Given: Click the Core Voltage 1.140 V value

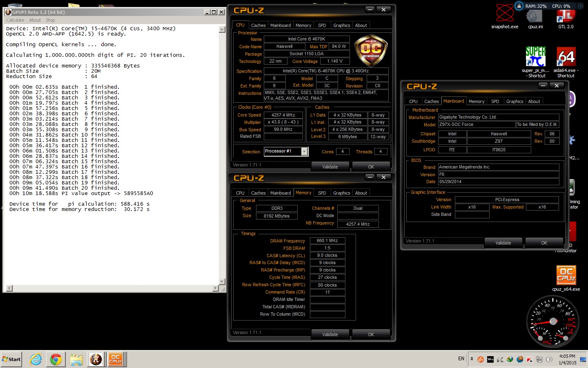Looking at the screenshot, I should (335, 61).
